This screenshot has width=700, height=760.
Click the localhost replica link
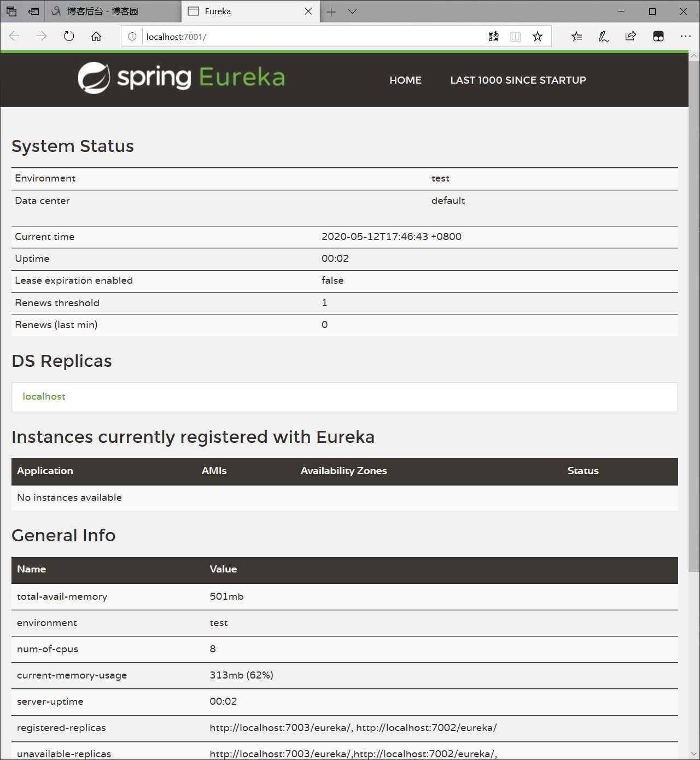pyautogui.click(x=44, y=396)
